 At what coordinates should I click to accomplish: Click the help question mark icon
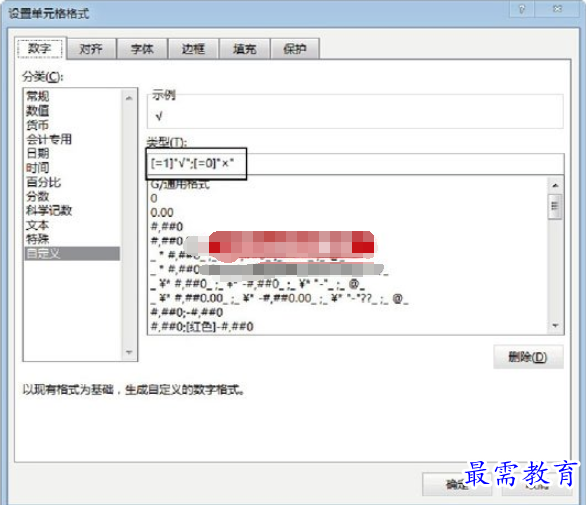[x=522, y=9]
